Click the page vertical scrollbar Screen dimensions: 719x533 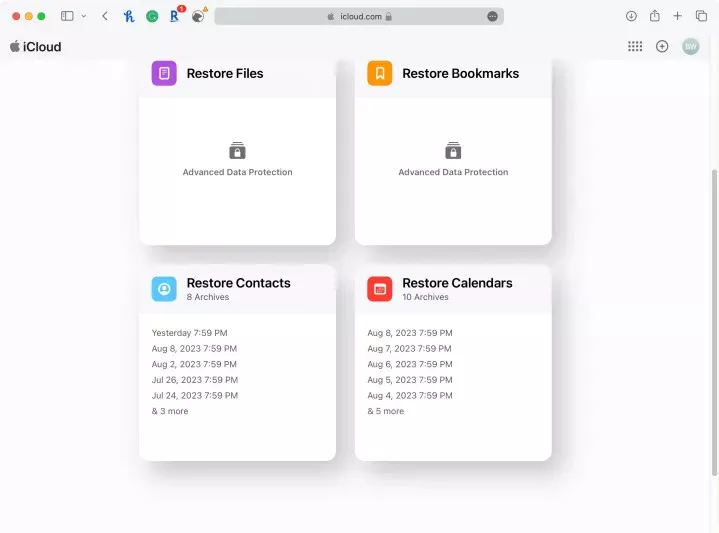(x=714, y=323)
